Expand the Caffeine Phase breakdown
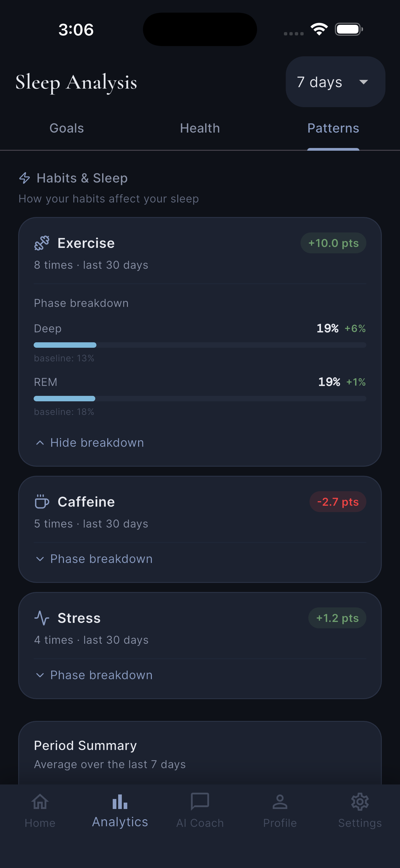The width and height of the screenshot is (400, 868). pyautogui.click(x=94, y=559)
